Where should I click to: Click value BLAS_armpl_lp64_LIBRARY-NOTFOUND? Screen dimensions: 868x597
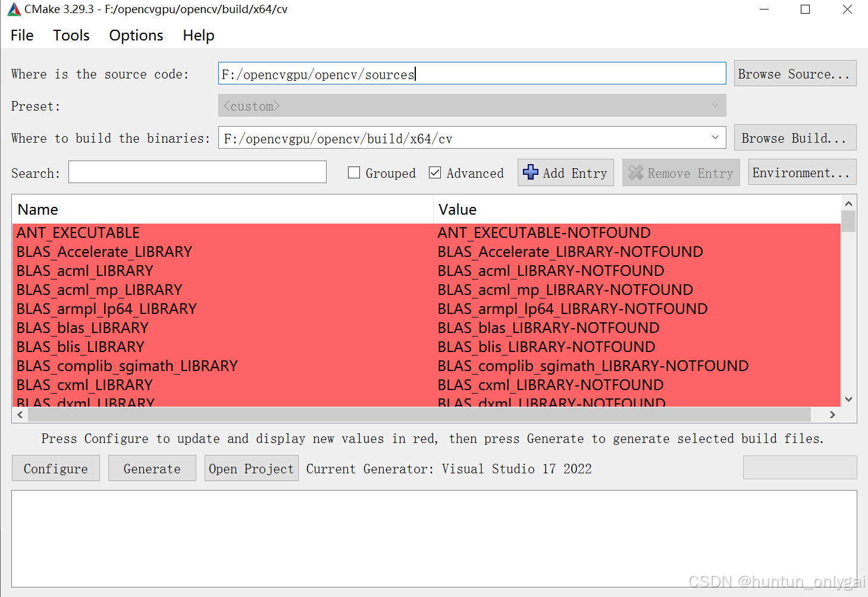572,309
